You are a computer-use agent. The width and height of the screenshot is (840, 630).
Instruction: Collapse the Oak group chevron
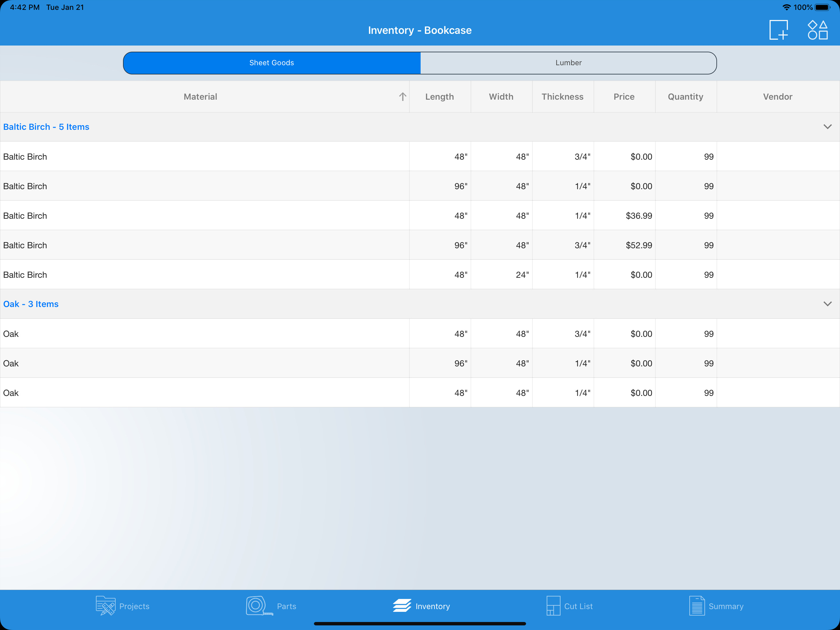pyautogui.click(x=827, y=304)
